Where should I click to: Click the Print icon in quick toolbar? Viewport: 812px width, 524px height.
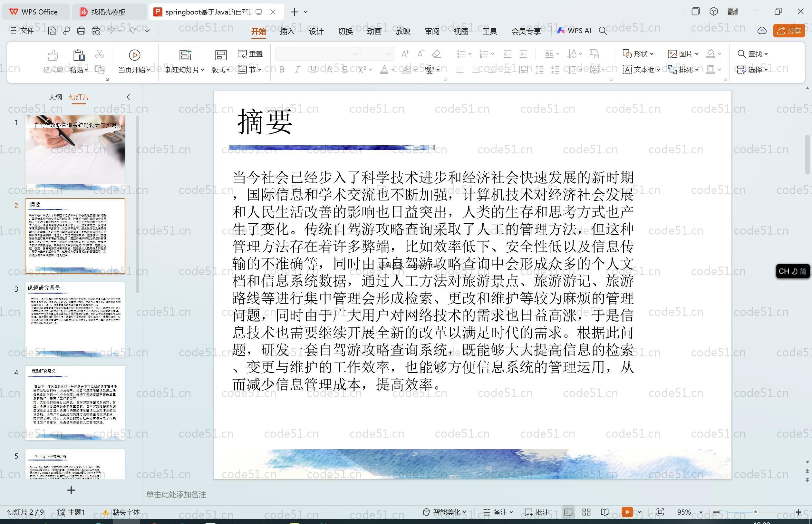coord(81,31)
